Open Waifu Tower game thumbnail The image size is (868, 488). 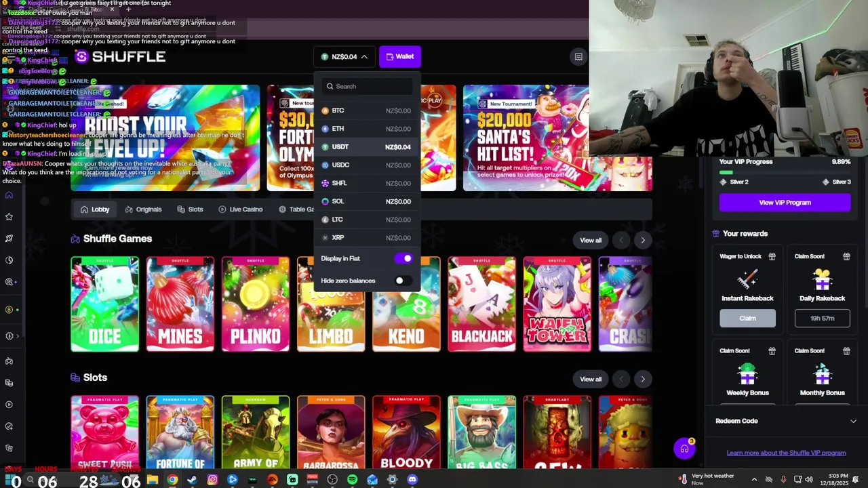point(557,304)
